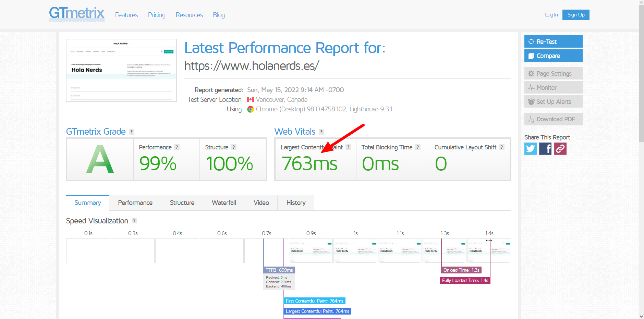Switch to the Performance tab
The height and width of the screenshot is (319, 644).
[135, 203]
